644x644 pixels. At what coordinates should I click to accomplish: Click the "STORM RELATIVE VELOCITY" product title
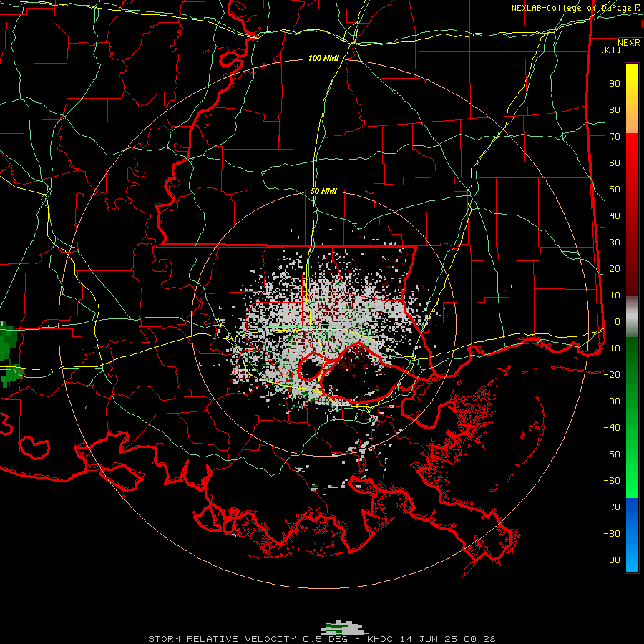pos(222,639)
